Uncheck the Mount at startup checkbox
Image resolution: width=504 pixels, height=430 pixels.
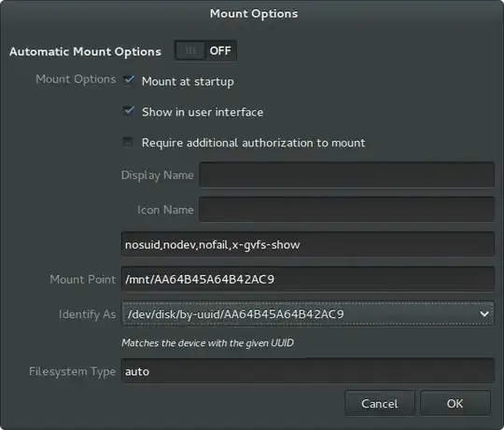129,79
